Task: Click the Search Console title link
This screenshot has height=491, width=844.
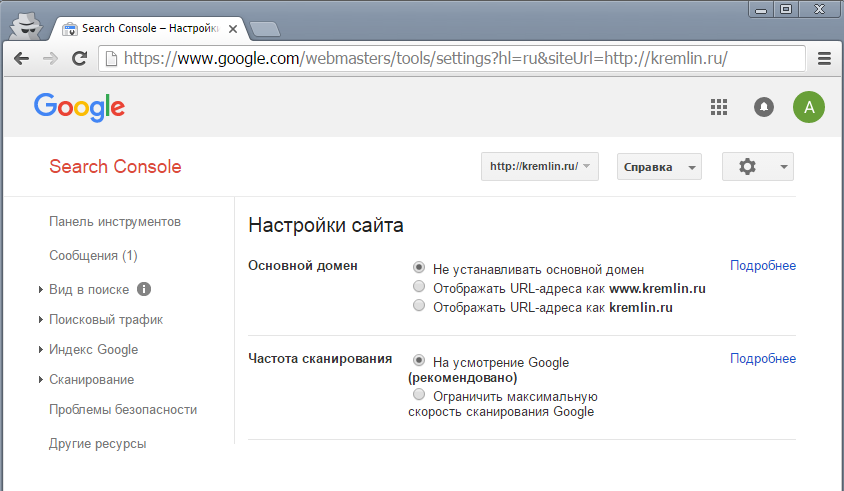Action: pyautogui.click(x=115, y=166)
